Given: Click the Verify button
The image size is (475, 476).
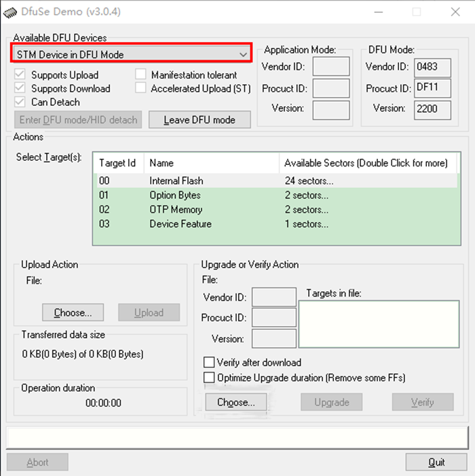Looking at the screenshot, I should tap(423, 402).
